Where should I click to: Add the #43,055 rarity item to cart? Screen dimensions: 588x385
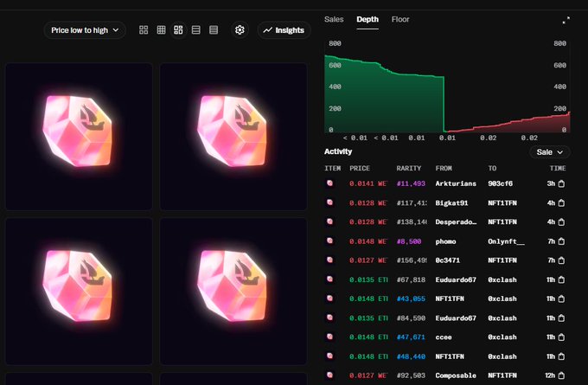(561, 299)
